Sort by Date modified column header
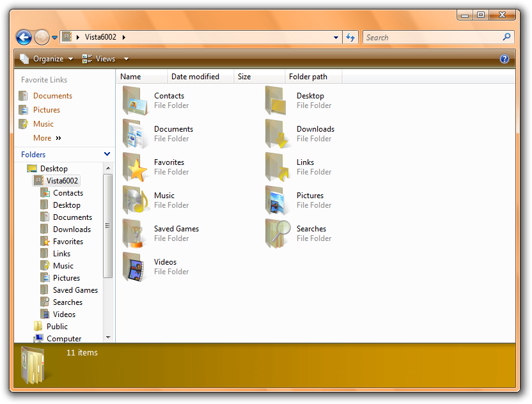532x404 pixels. pos(195,77)
